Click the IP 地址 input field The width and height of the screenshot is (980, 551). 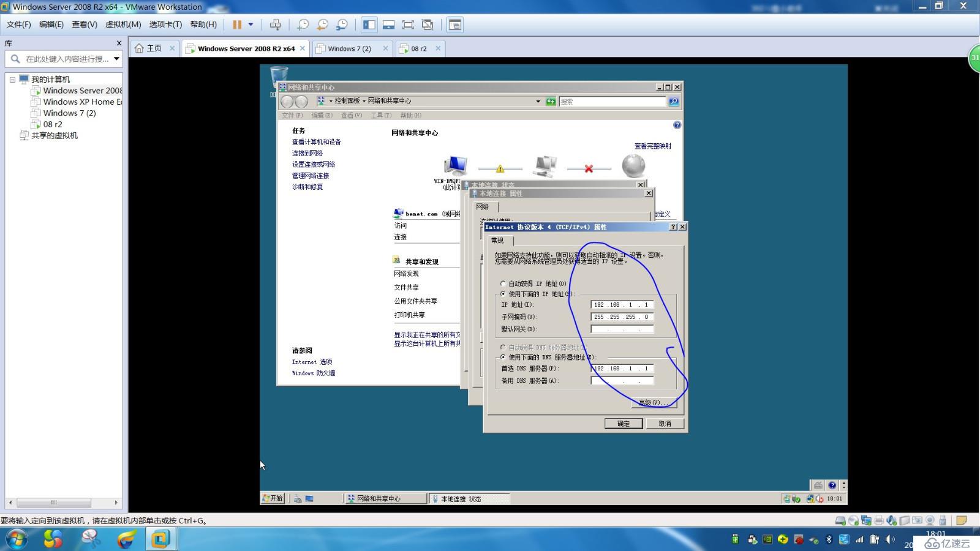point(622,304)
